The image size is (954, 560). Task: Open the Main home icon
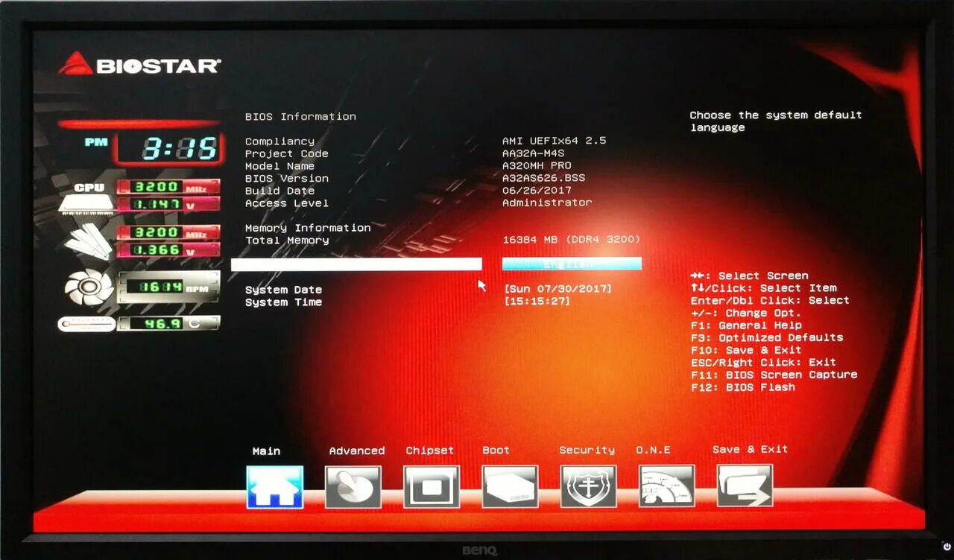(275, 487)
